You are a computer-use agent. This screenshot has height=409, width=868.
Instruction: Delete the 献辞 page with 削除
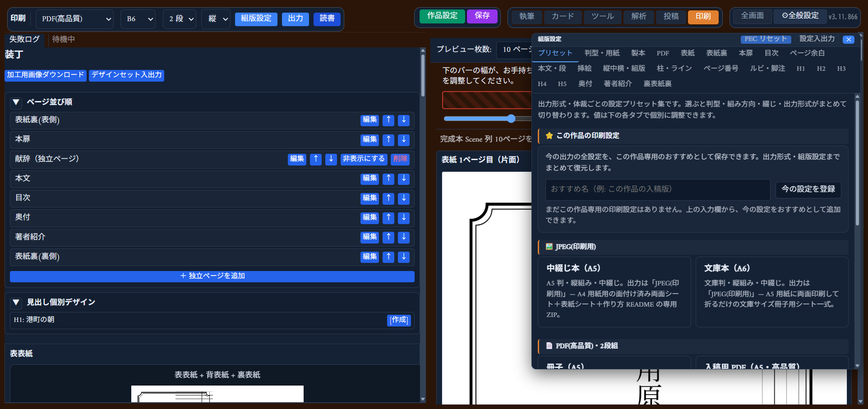tap(400, 159)
